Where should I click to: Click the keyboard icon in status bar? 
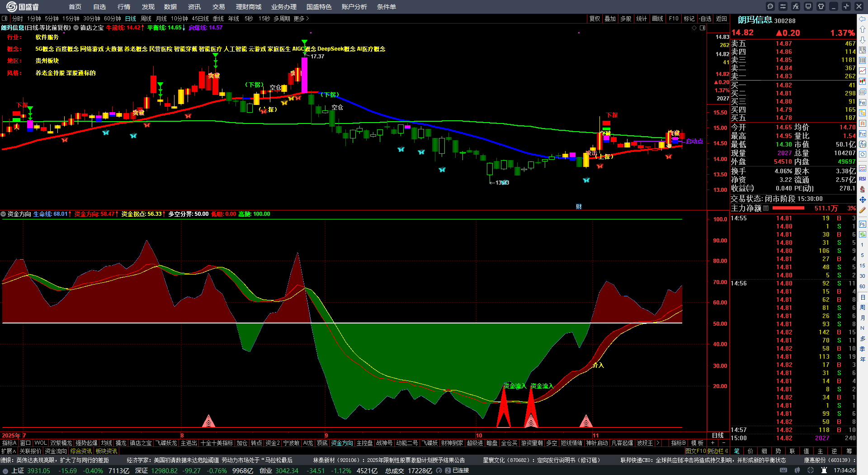783,470
